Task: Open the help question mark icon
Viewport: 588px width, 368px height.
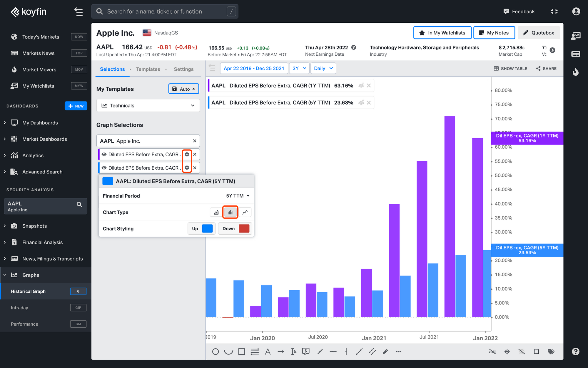Action: pos(576,352)
